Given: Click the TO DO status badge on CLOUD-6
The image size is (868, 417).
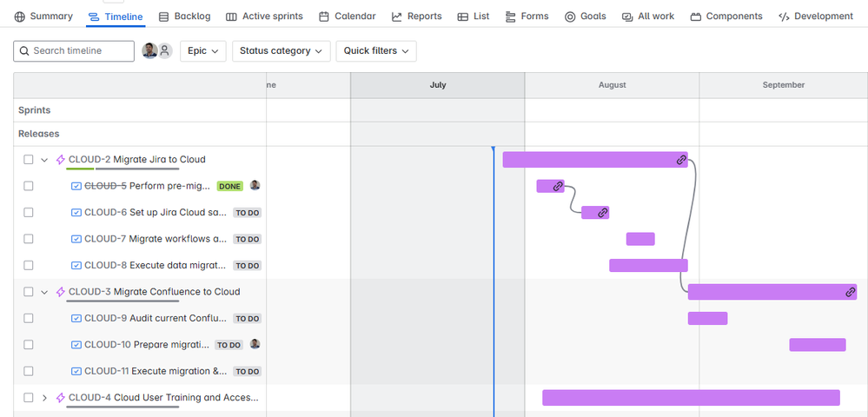Looking at the screenshot, I should click(247, 213).
